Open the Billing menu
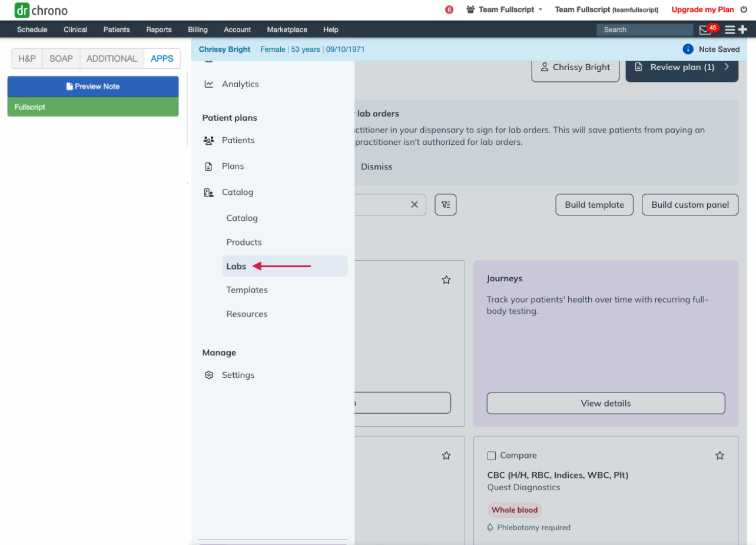 [198, 29]
